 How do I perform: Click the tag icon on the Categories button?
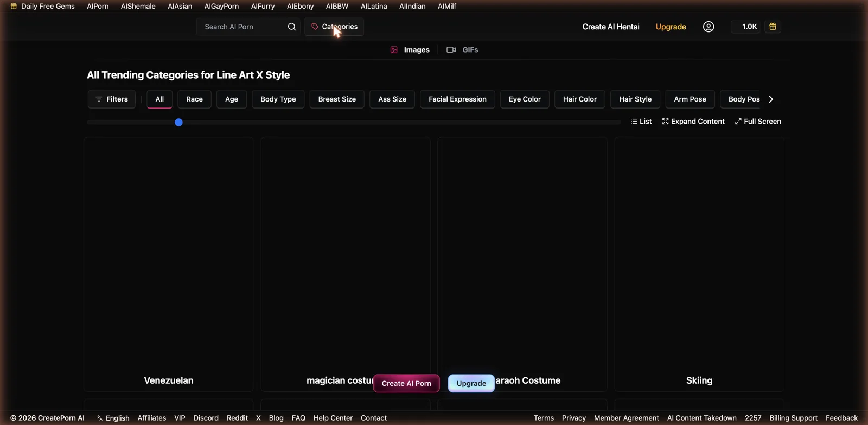[x=315, y=27]
